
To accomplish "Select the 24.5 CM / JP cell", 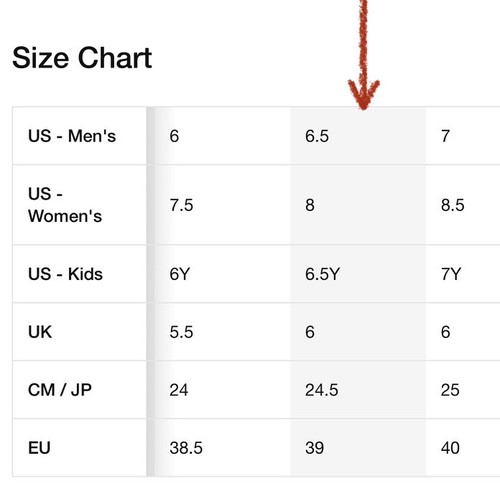I will 358,390.
